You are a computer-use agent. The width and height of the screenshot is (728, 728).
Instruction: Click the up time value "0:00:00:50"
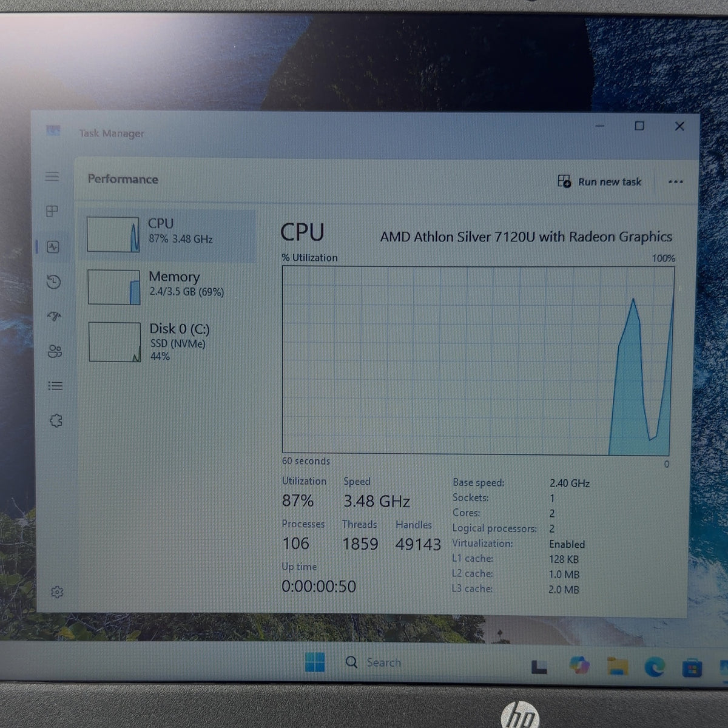318,587
